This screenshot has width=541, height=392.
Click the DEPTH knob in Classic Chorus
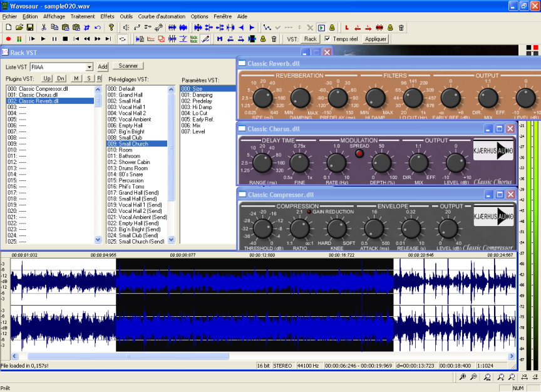click(x=381, y=163)
